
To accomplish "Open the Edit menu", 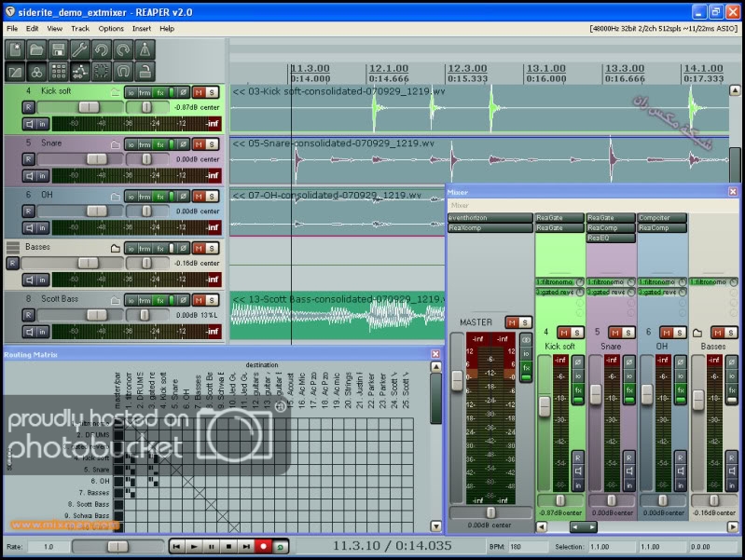I will tap(33, 29).
